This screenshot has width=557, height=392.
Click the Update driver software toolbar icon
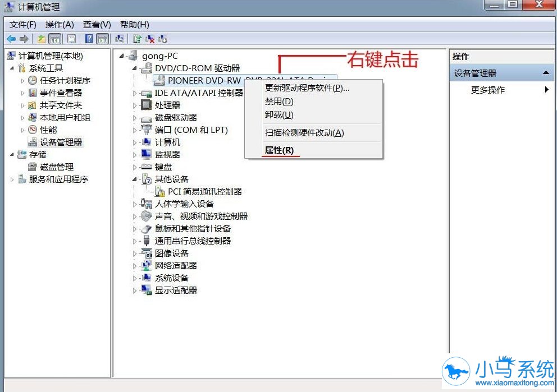[137, 39]
